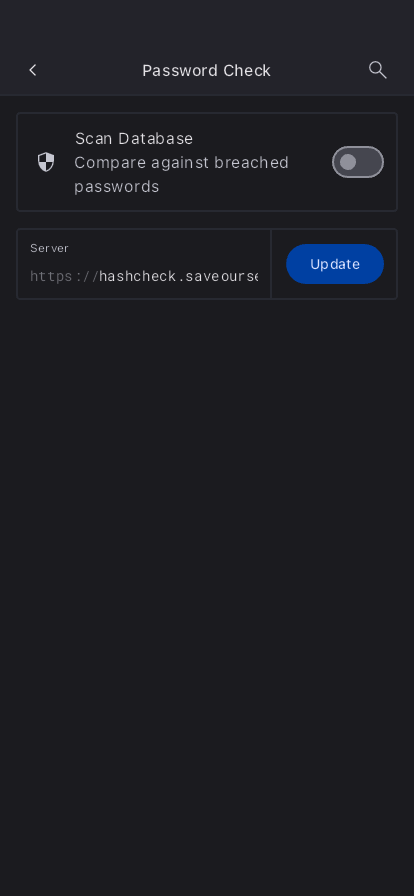Click the Scan Database card background
This screenshot has width=414, height=896.
(x=207, y=162)
